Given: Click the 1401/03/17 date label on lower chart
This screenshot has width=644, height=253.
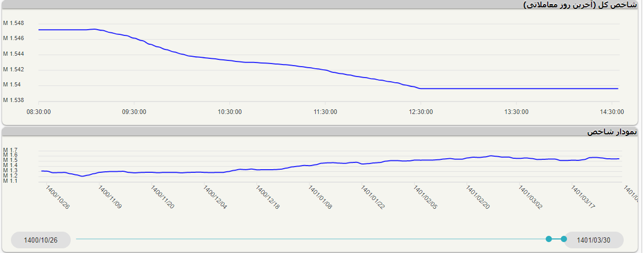Looking at the screenshot, I should (x=583, y=197).
